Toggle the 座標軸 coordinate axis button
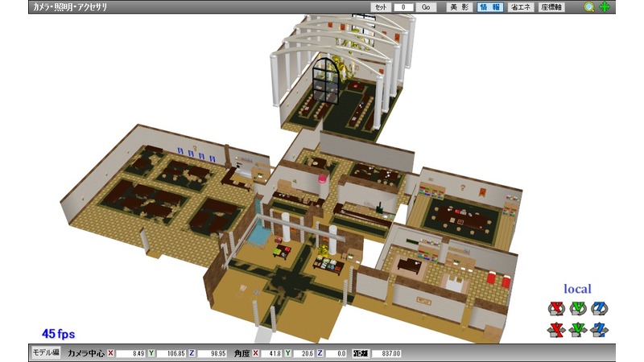 [x=551, y=7]
